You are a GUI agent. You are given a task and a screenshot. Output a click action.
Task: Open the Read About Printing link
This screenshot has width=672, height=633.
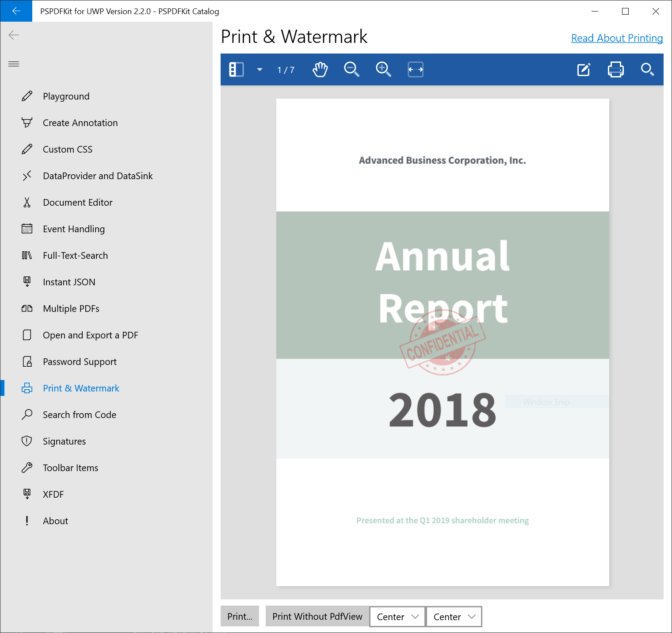617,38
